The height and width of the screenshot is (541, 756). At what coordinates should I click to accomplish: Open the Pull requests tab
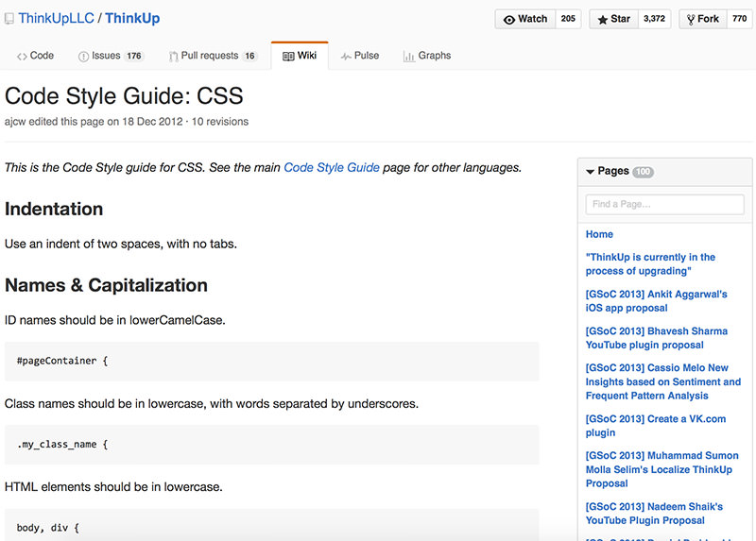213,56
